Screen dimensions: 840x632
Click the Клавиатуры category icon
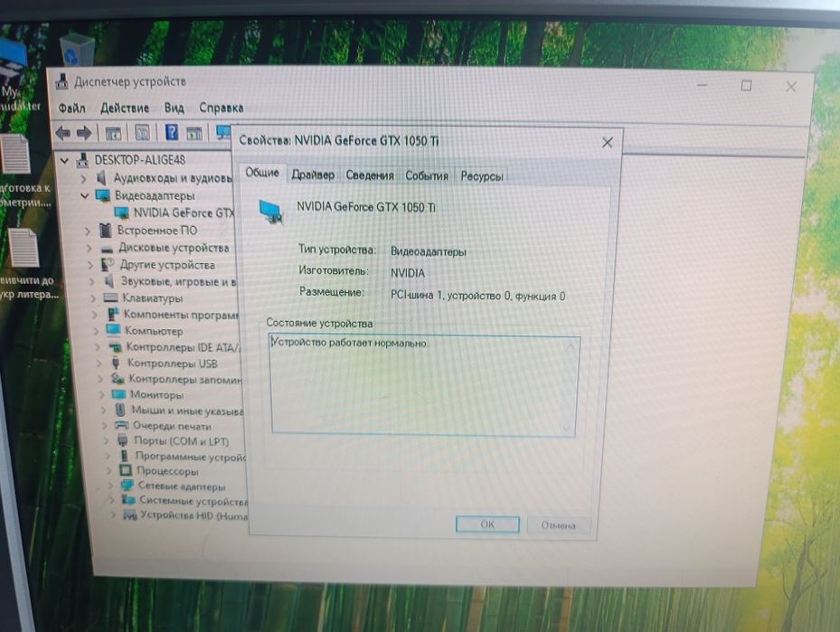coord(110,297)
